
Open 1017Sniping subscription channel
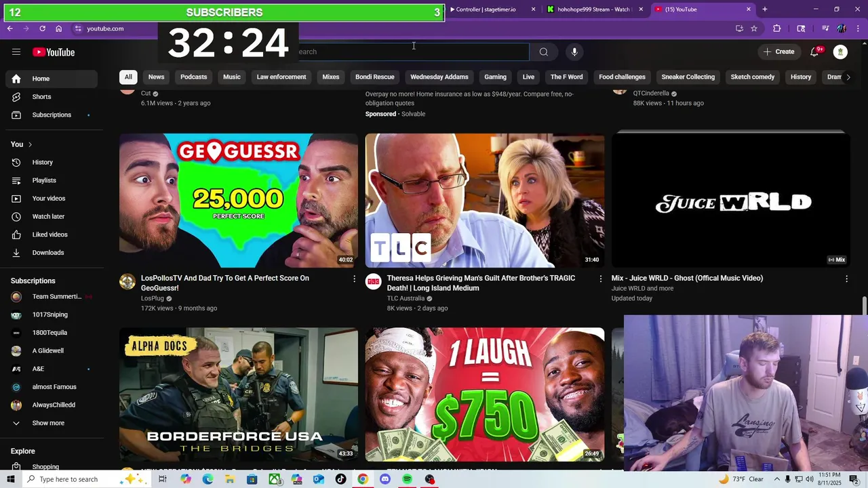(51, 314)
